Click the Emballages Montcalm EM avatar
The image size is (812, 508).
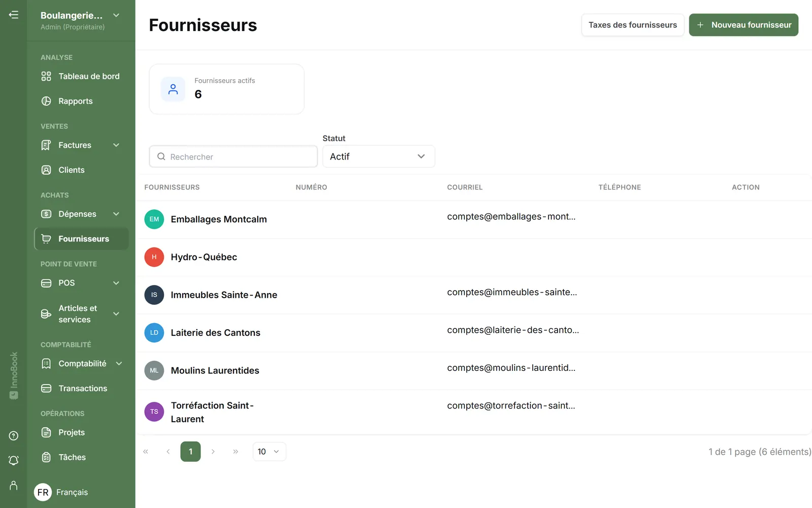154,219
